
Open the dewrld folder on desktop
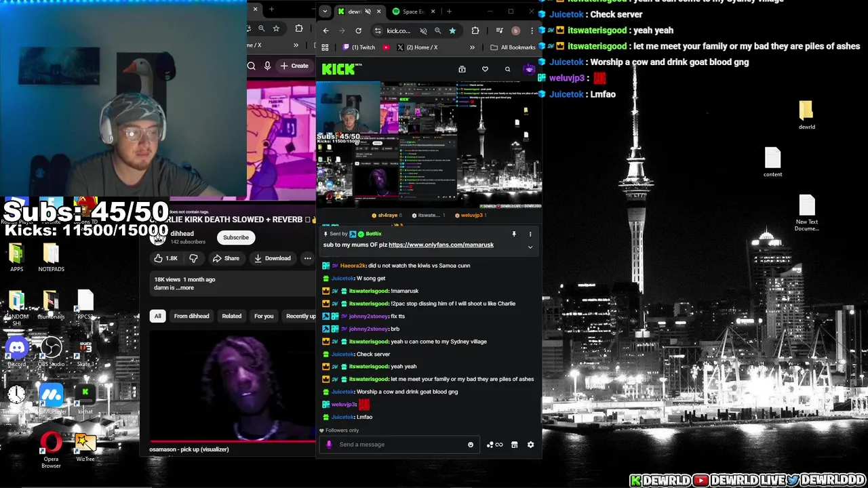click(x=806, y=115)
